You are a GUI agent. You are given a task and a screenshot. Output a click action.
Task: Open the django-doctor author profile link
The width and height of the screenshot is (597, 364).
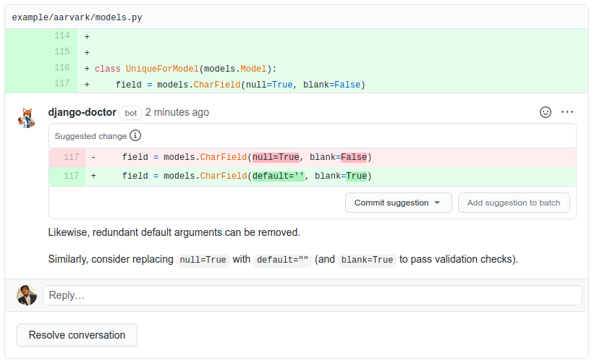pos(82,112)
